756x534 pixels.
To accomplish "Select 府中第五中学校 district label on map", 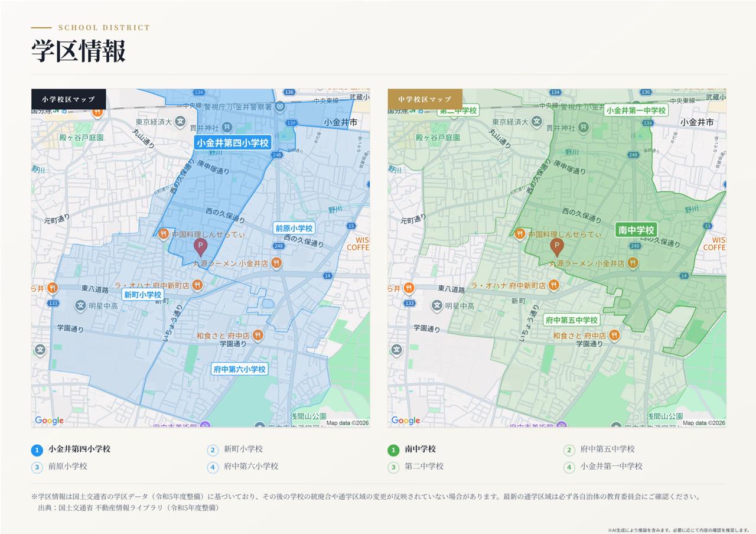I will (572, 320).
